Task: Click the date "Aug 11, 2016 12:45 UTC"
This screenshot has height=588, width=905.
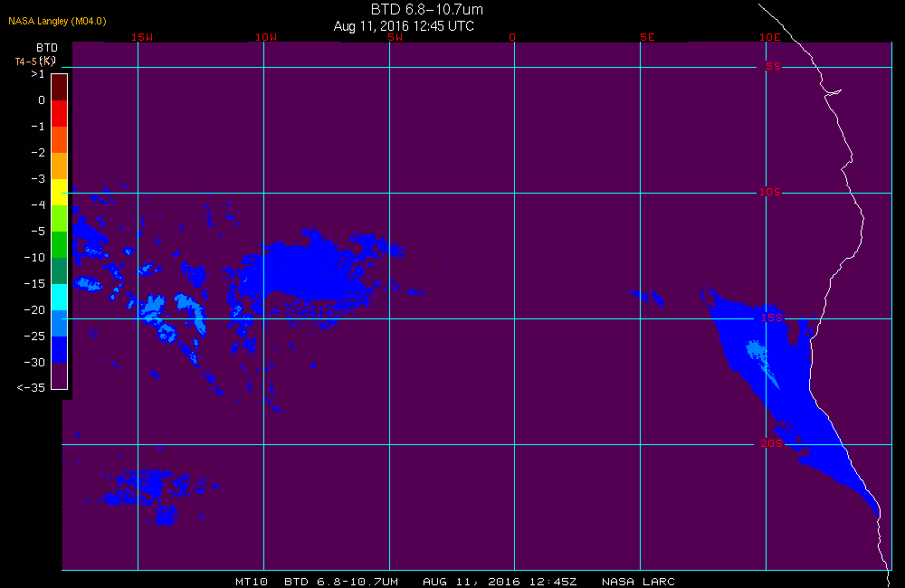Action: pos(404,26)
